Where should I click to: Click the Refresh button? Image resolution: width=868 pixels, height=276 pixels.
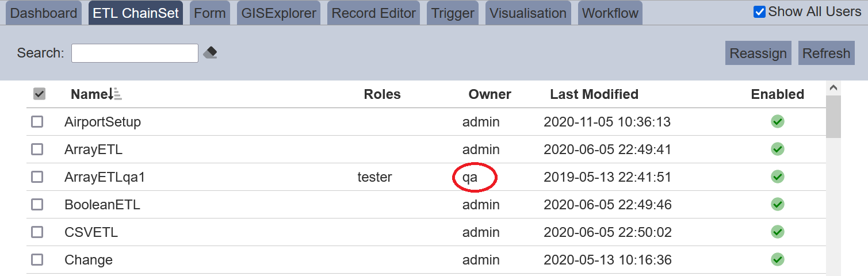tap(826, 53)
